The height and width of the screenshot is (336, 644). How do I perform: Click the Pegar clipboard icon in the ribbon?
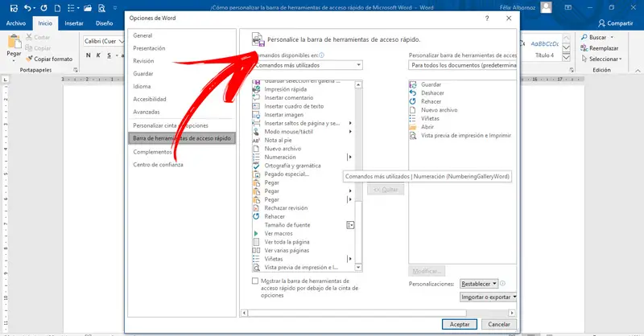click(x=14, y=42)
